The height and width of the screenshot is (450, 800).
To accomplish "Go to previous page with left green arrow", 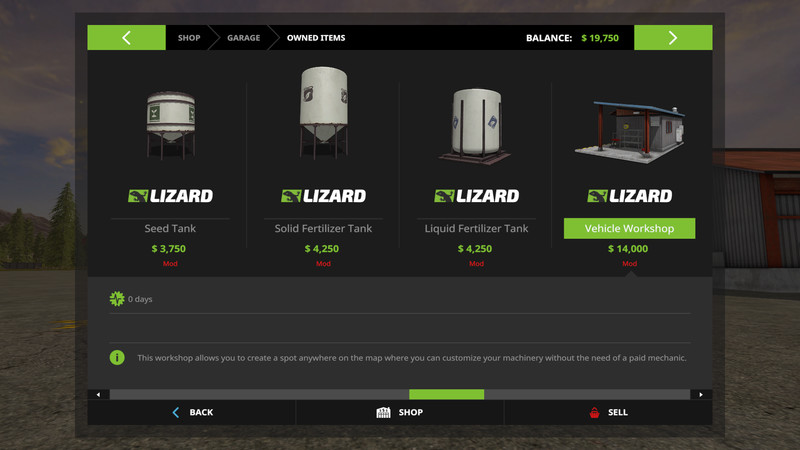I will tap(127, 37).
